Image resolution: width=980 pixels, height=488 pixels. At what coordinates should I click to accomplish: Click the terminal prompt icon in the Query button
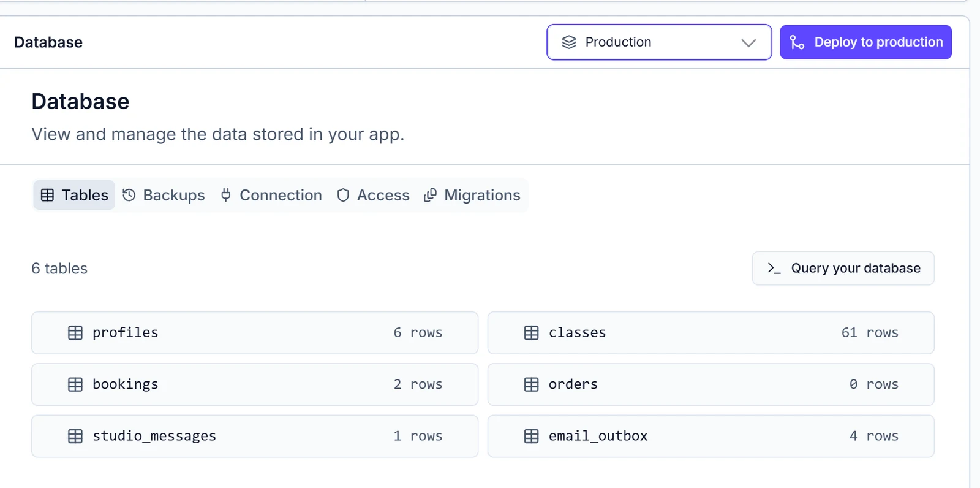[x=774, y=268]
